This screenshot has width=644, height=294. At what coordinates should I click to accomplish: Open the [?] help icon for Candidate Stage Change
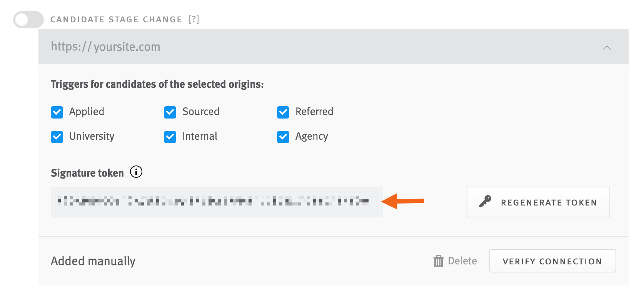(x=194, y=19)
